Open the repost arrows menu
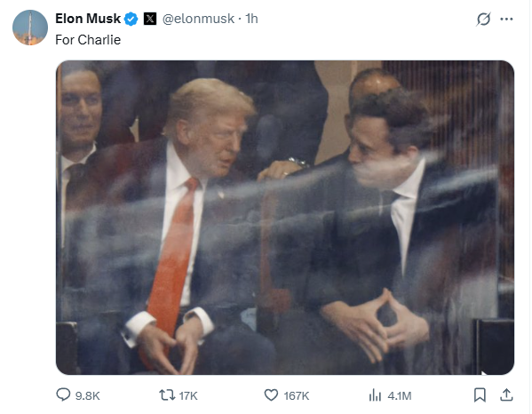 [167, 395]
